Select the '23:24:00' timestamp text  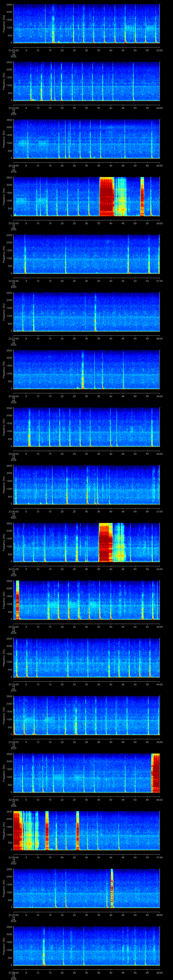pos(13,166)
